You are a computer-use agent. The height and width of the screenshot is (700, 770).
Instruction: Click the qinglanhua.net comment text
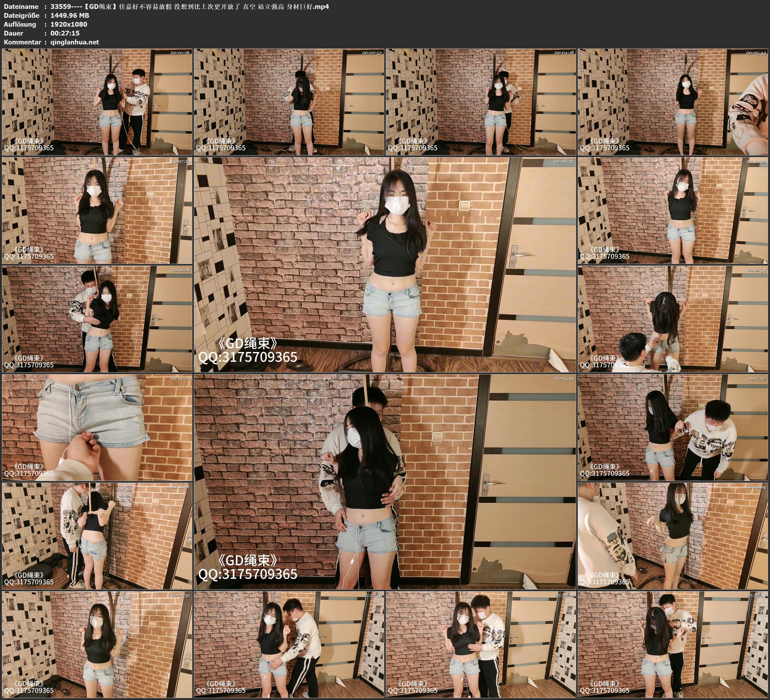pos(75,42)
